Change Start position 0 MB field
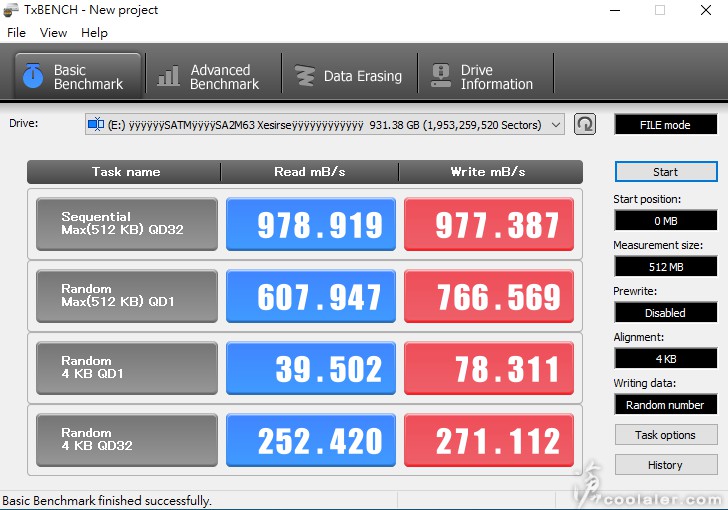This screenshot has height=510, width=728. (x=666, y=221)
